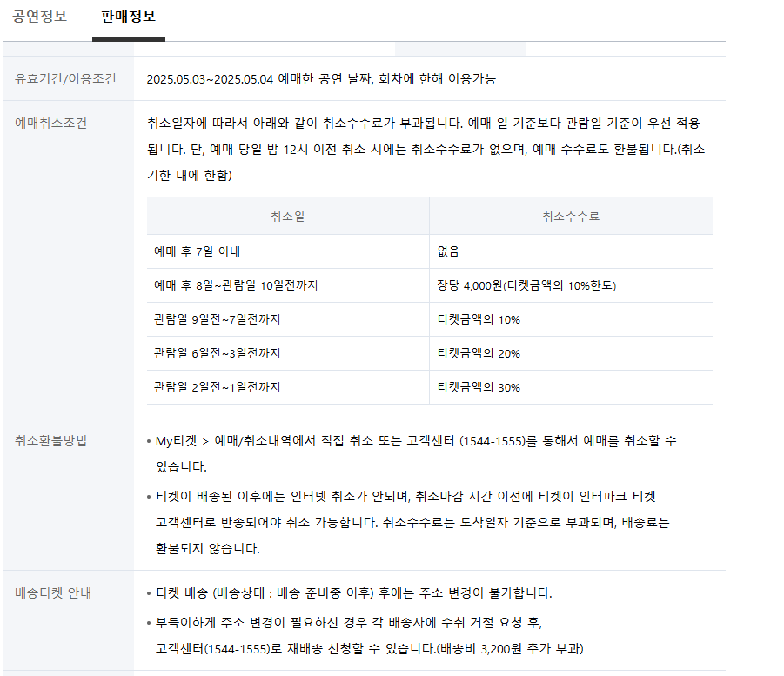Click the 배송티켓 안내 row label
Image resolution: width=784 pixels, height=676 pixels.
tap(53, 593)
